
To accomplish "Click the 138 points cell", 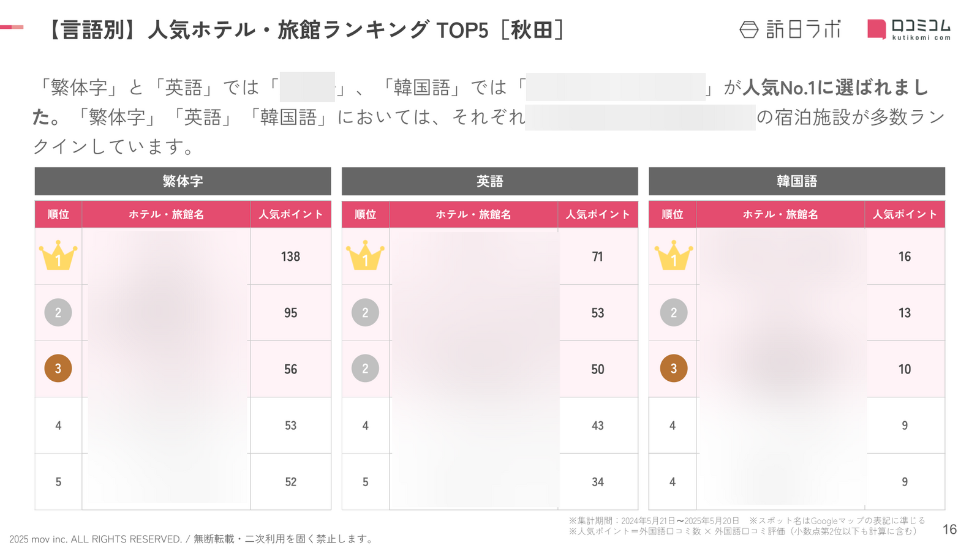I will pos(290,257).
